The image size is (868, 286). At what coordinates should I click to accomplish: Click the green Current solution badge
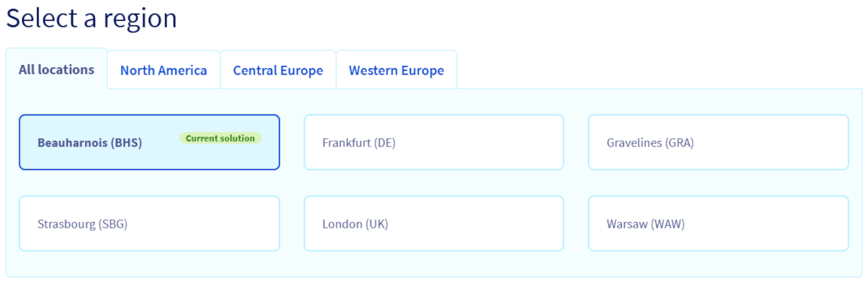220,138
